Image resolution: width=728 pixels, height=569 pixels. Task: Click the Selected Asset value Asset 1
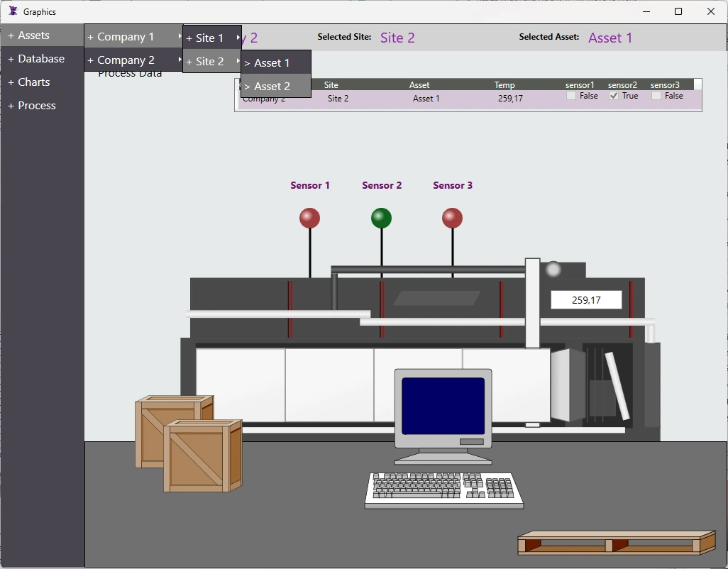point(610,38)
